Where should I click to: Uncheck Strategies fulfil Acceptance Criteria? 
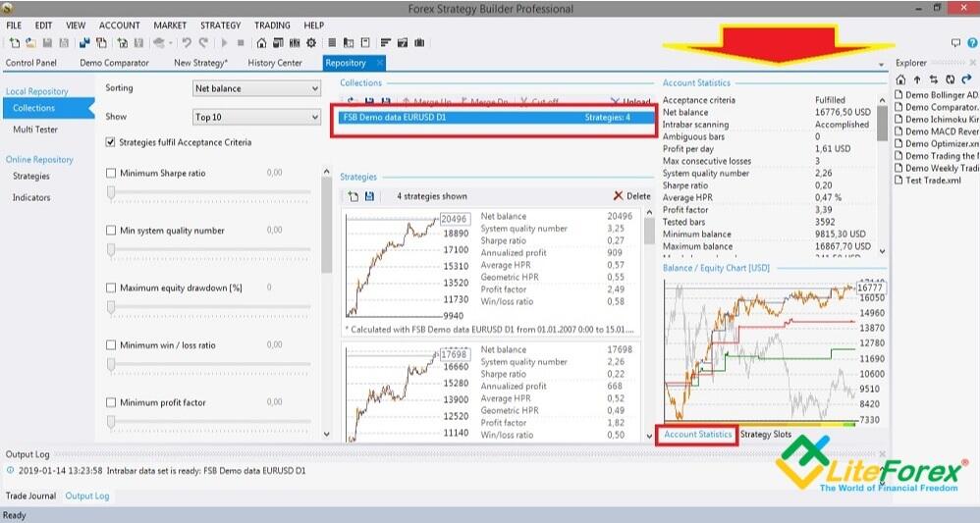(111, 142)
